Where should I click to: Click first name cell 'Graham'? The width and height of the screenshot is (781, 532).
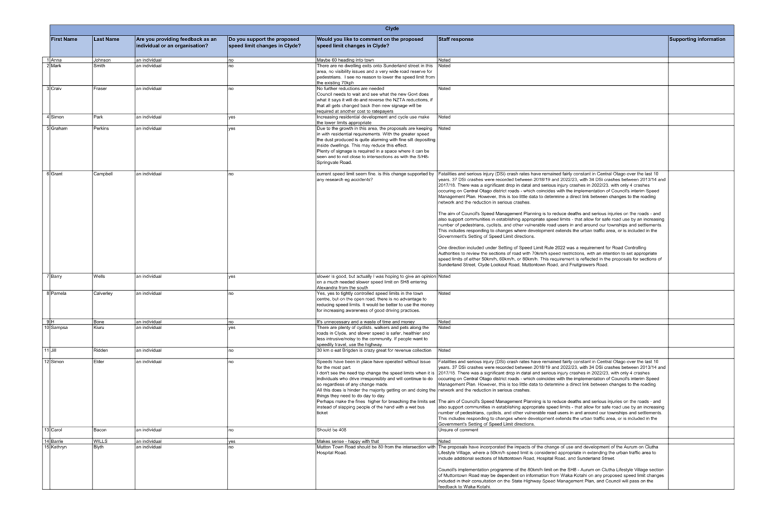pos(59,128)
